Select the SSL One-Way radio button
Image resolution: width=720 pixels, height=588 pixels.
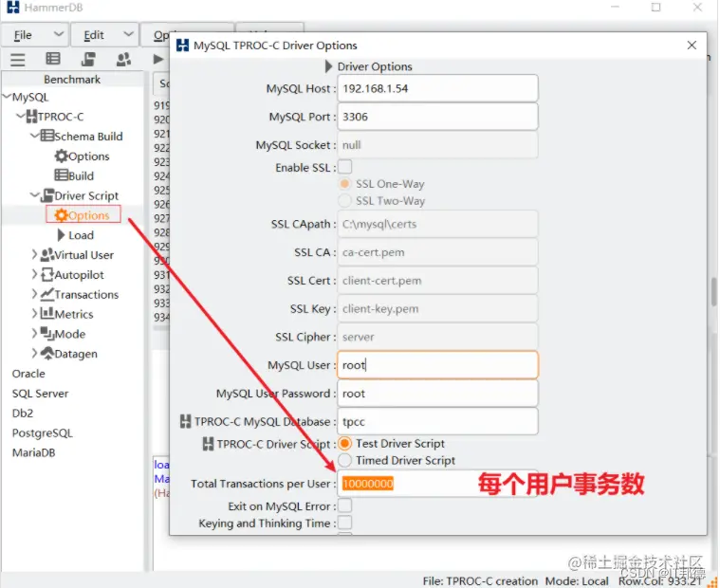tap(344, 184)
